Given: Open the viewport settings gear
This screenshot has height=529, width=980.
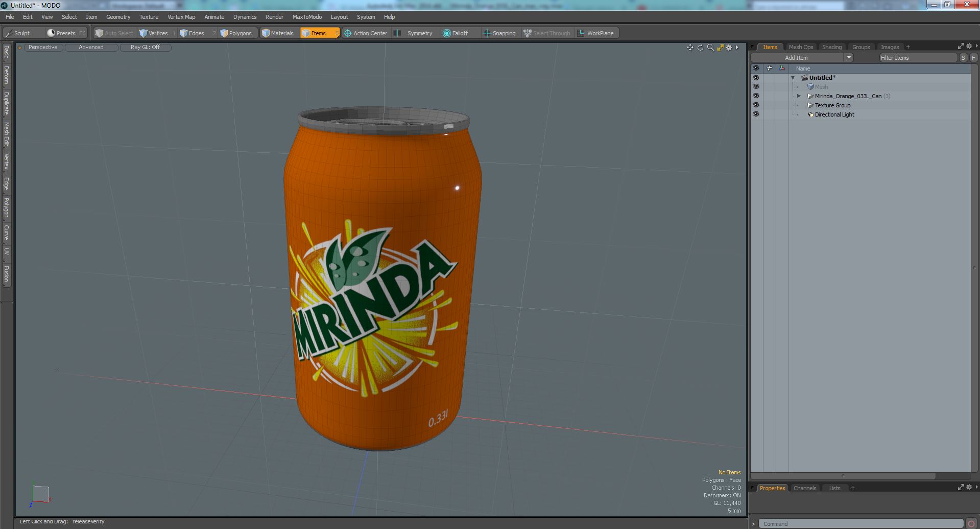Looking at the screenshot, I should 729,48.
